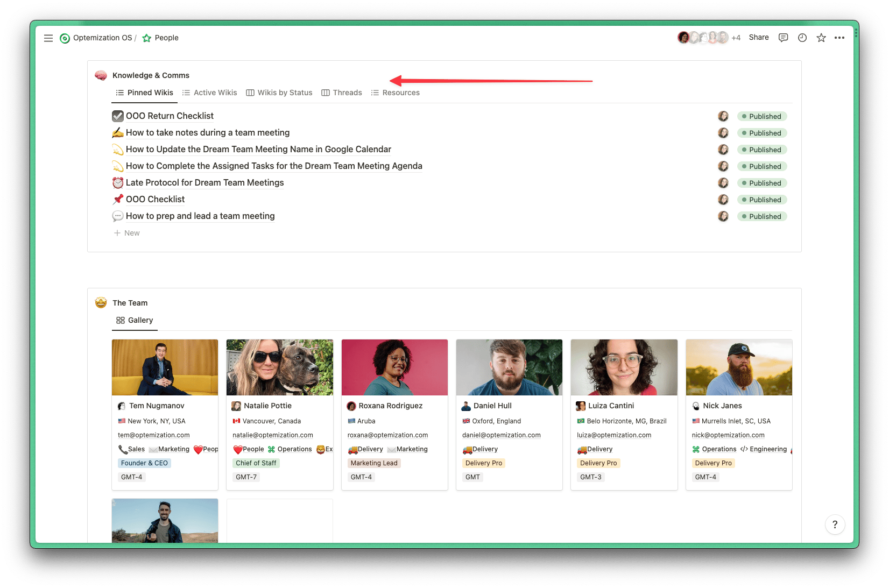Click the checkbox icon of OOO Return Checklist
889x588 pixels.
(x=118, y=116)
